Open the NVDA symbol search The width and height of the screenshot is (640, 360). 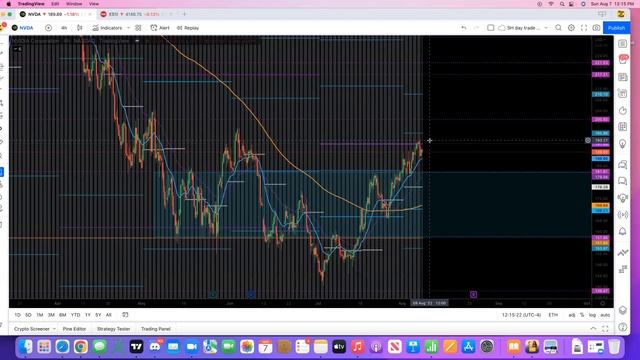(x=22, y=28)
